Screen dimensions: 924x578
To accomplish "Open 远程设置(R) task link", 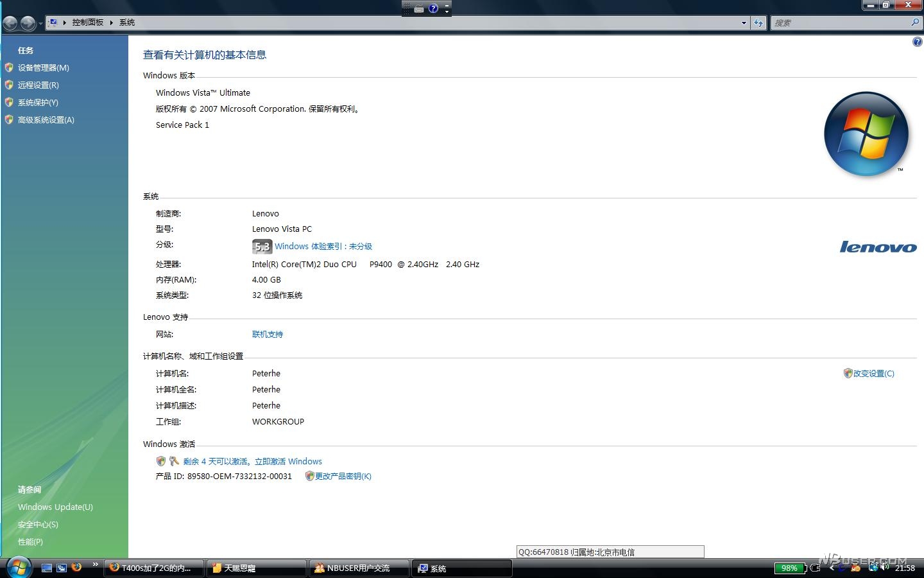I will coord(38,85).
